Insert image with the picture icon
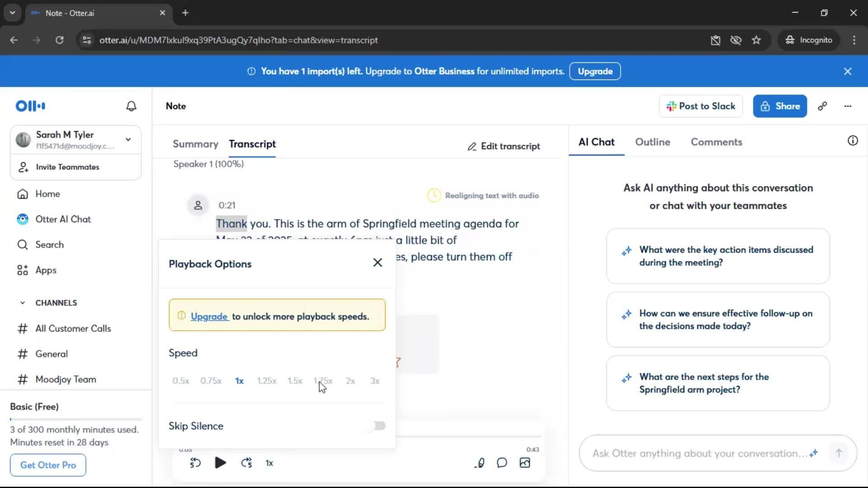 [x=525, y=463]
